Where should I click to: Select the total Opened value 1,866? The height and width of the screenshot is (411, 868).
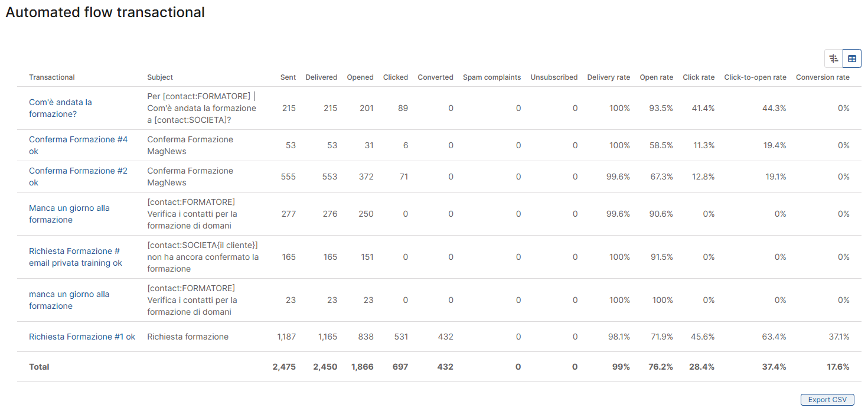point(363,367)
